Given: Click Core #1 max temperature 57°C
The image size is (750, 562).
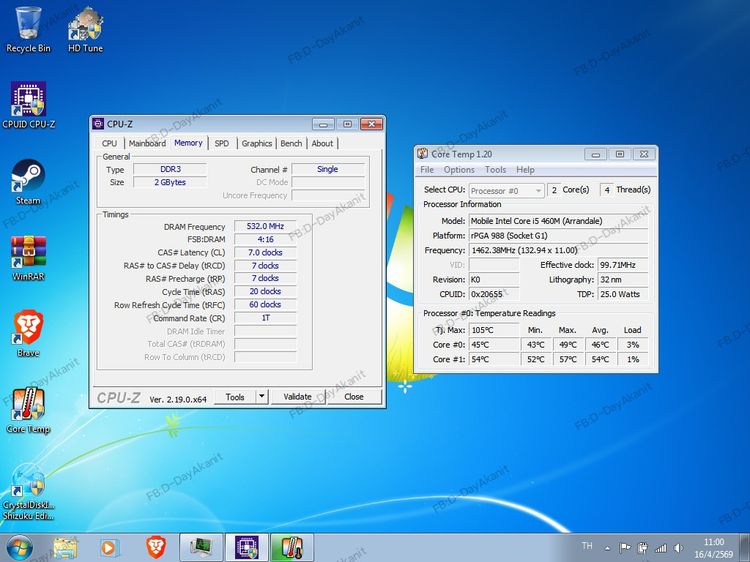Looking at the screenshot, I should coord(568,359).
